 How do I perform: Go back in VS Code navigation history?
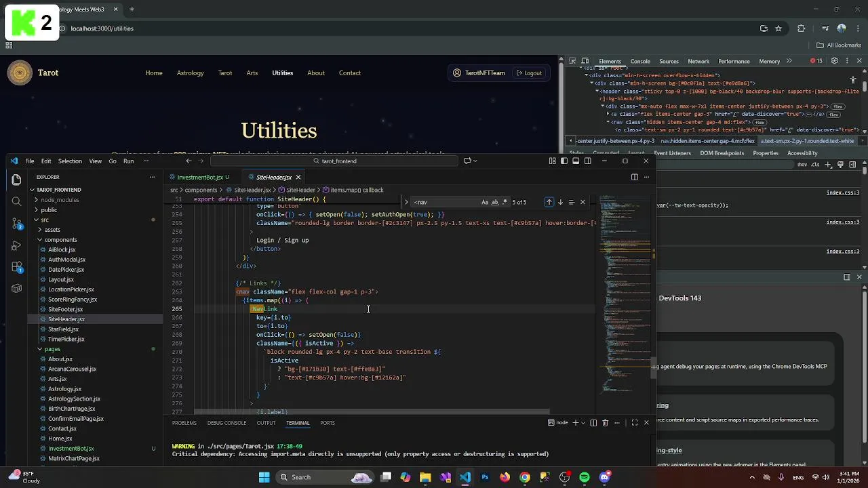[x=189, y=161]
